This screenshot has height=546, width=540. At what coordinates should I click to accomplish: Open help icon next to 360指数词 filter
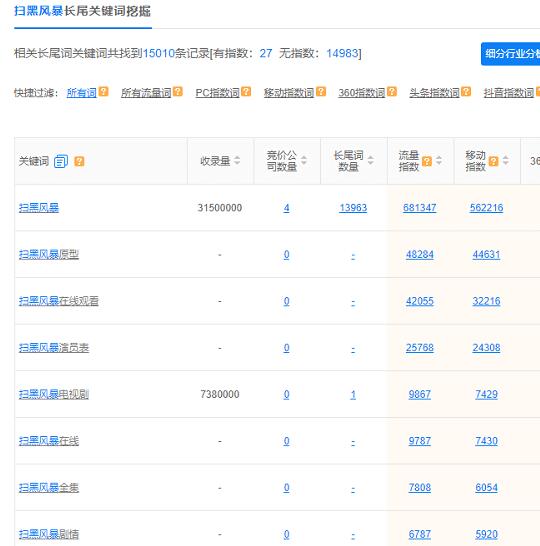click(392, 92)
